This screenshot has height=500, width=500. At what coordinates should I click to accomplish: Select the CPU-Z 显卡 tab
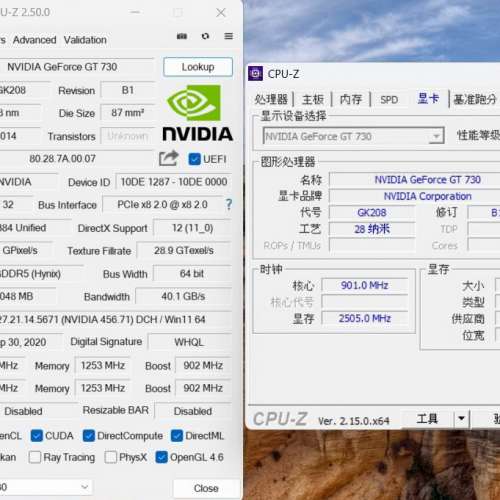(428, 98)
